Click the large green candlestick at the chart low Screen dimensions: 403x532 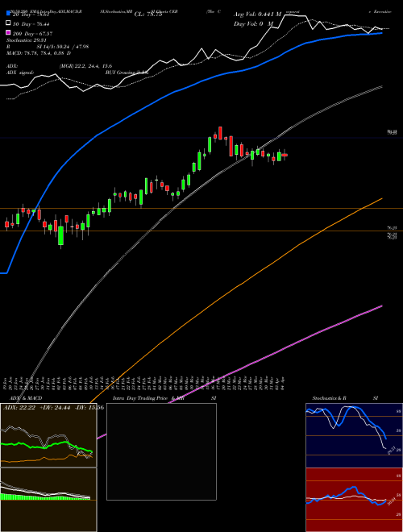[60, 235]
